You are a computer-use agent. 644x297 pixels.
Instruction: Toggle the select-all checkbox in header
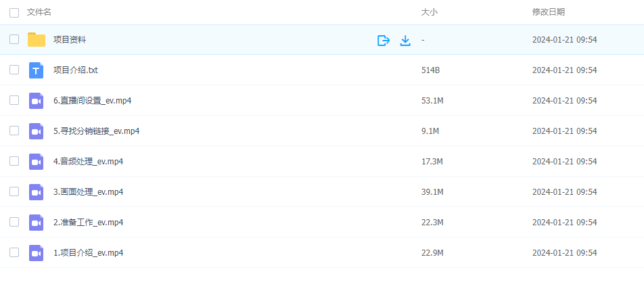pos(14,12)
